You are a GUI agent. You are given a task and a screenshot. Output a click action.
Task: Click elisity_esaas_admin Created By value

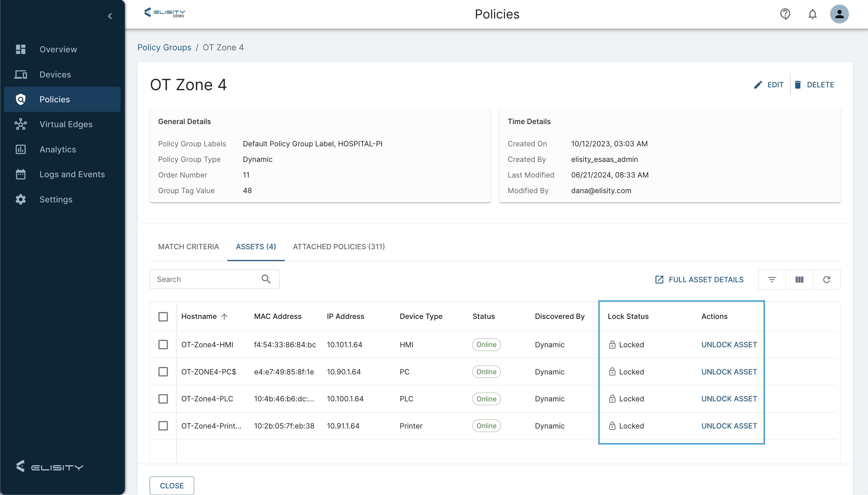click(x=604, y=159)
